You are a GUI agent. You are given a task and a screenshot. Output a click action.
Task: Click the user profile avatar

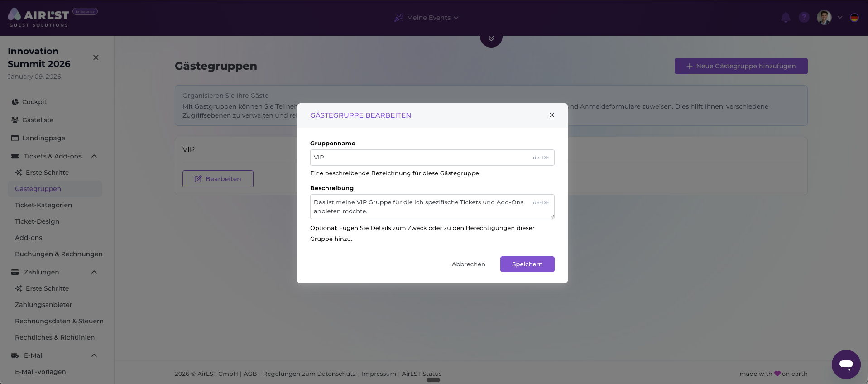[824, 18]
